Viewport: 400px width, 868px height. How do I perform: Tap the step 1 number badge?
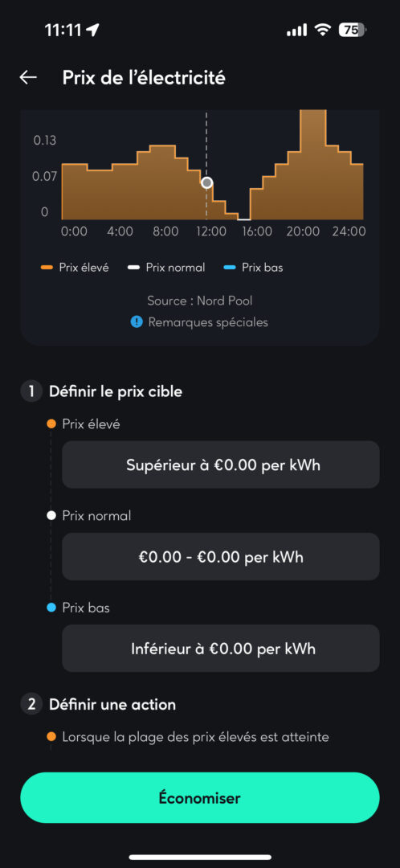(31, 391)
